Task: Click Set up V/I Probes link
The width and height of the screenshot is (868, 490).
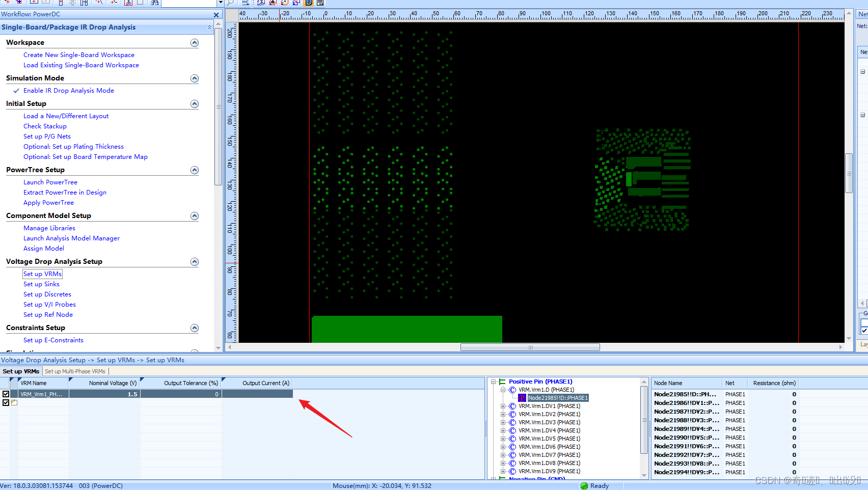Action: (49, 305)
